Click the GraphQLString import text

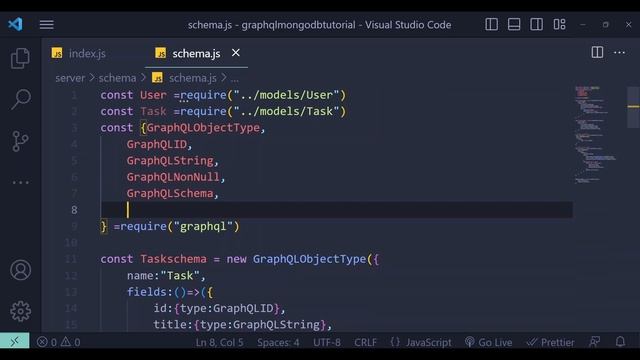point(170,161)
